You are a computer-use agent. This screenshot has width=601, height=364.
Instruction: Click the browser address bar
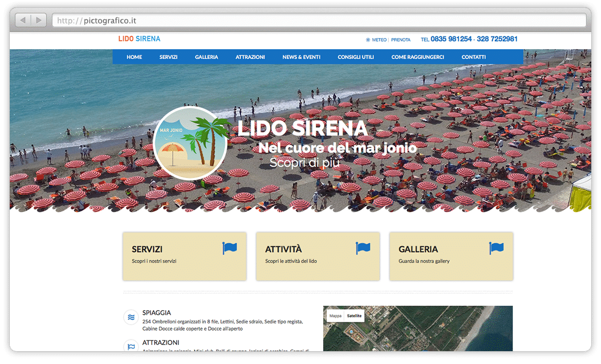(x=318, y=21)
